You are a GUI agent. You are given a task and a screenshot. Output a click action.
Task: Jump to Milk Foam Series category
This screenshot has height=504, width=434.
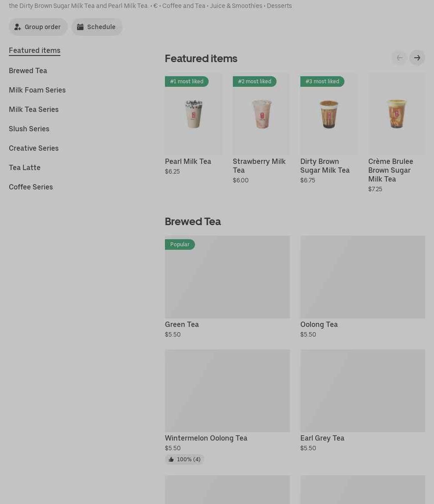[37, 90]
